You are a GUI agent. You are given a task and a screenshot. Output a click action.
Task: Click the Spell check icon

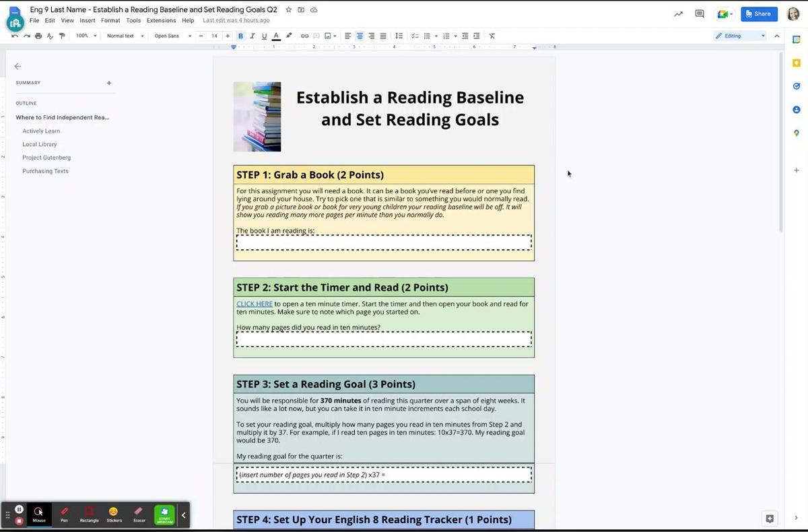[x=50, y=36]
